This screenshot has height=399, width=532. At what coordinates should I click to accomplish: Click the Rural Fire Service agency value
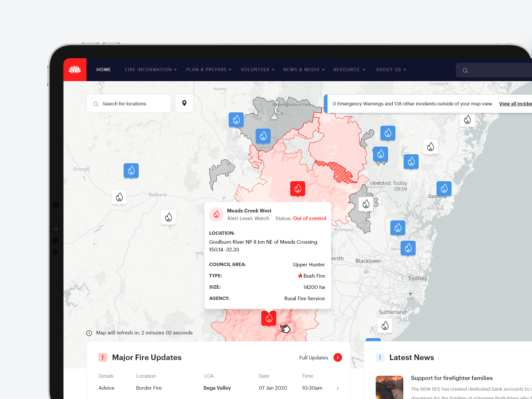304,298
